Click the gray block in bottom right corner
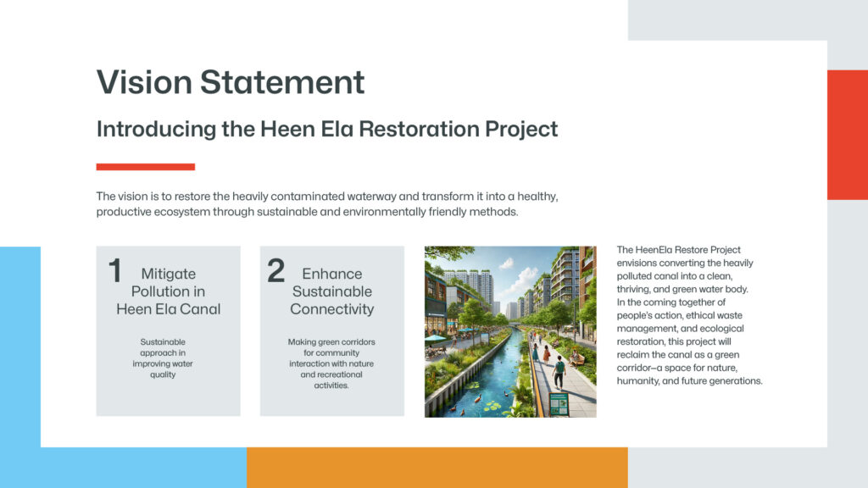 coord(848,339)
